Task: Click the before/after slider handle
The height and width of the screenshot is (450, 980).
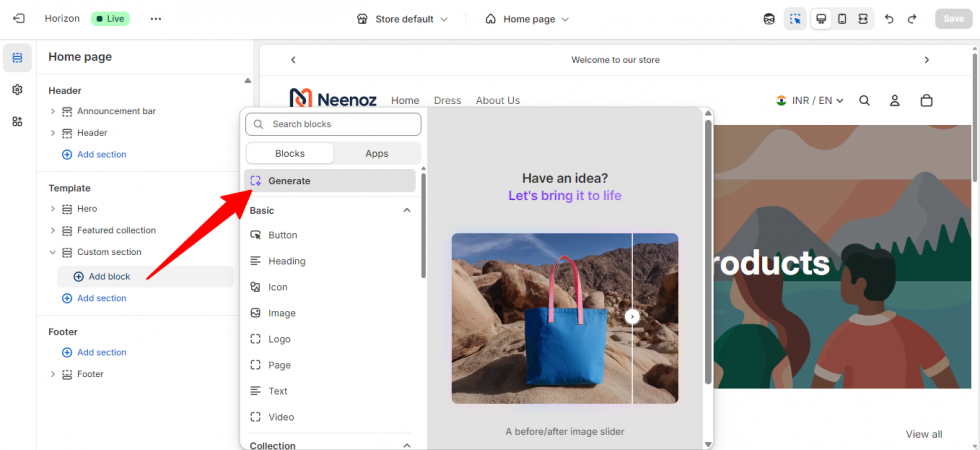Action: click(632, 316)
